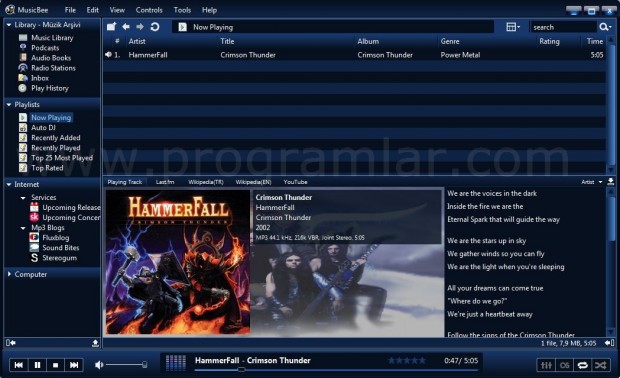Select the Auto DJ playlist

pyautogui.click(x=43, y=128)
